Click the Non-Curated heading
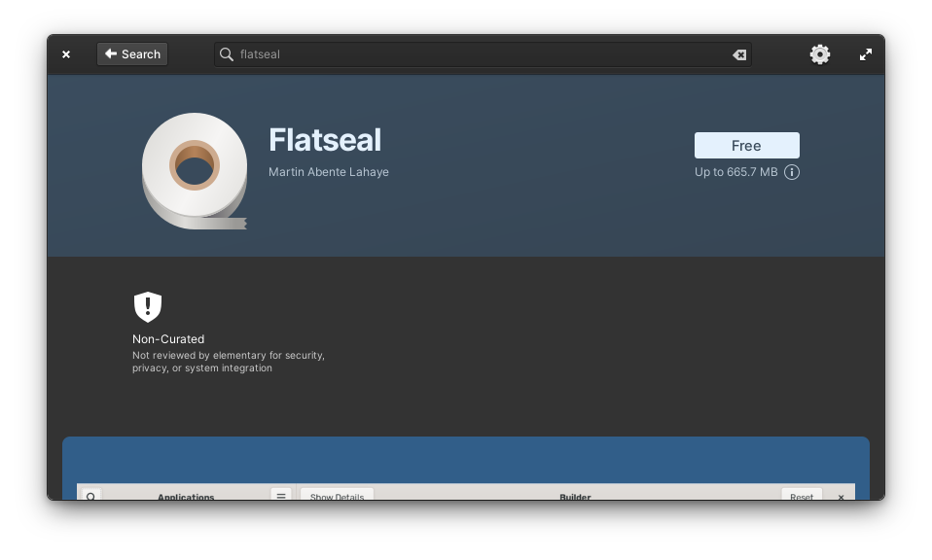This screenshot has width=932, height=560. (x=168, y=339)
